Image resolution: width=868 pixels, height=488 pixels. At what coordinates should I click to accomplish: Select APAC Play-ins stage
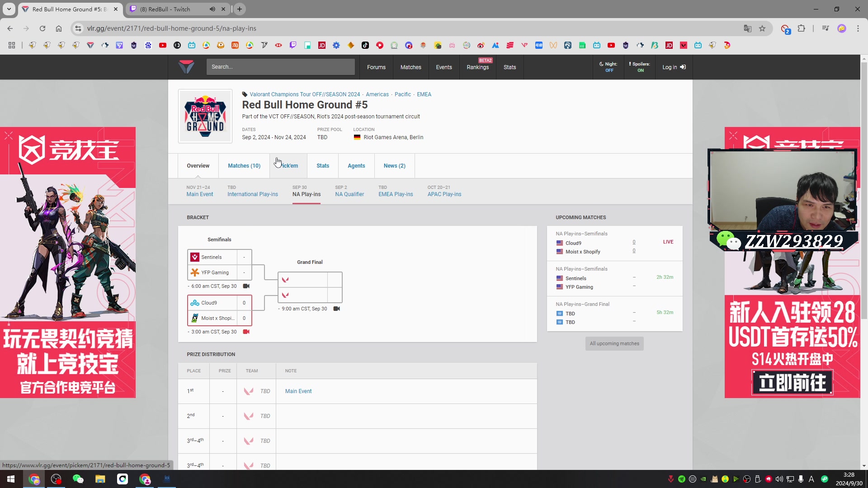pyautogui.click(x=444, y=191)
